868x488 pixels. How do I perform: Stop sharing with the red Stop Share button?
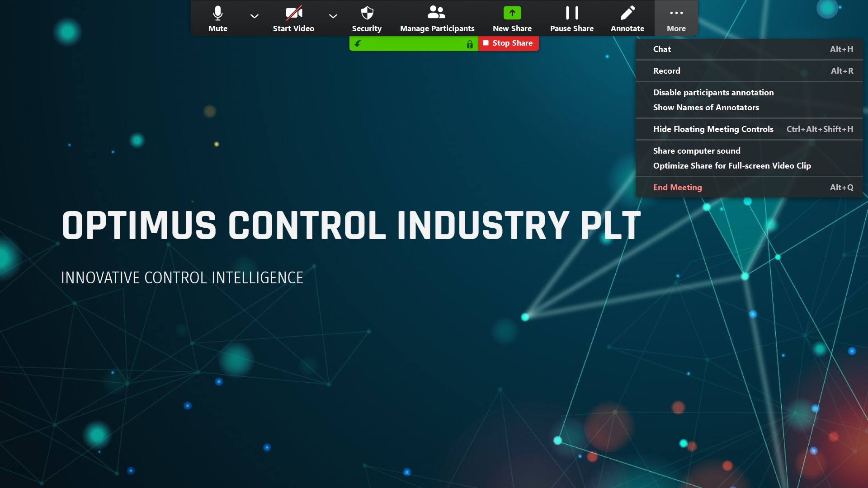pyautogui.click(x=509, y=43)
